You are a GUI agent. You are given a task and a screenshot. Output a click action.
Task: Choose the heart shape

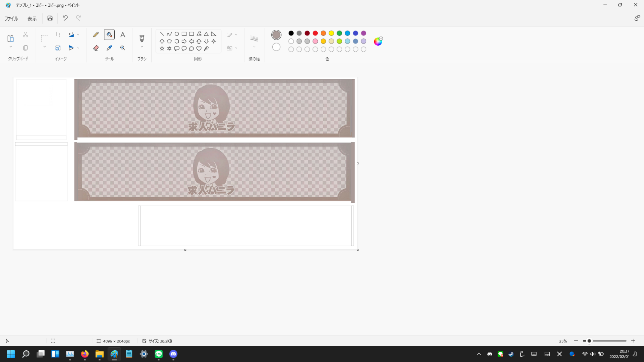click(x=199, y=49)
